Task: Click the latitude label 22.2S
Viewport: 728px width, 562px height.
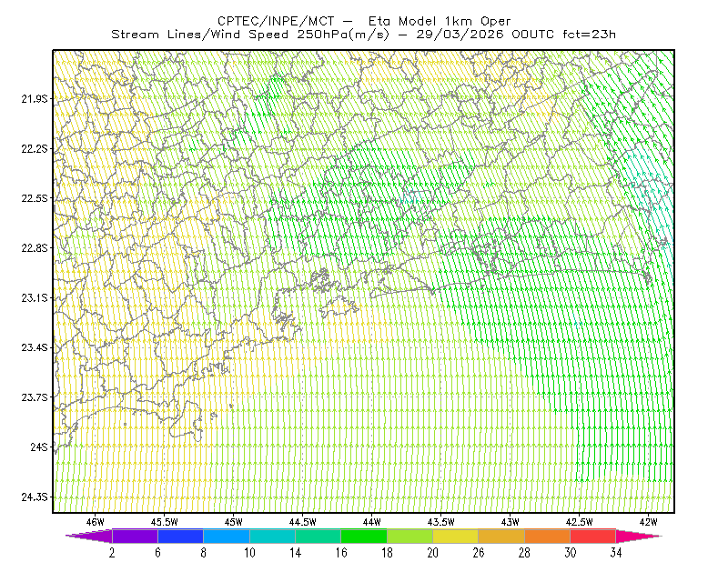Action: tap(35, 148)
